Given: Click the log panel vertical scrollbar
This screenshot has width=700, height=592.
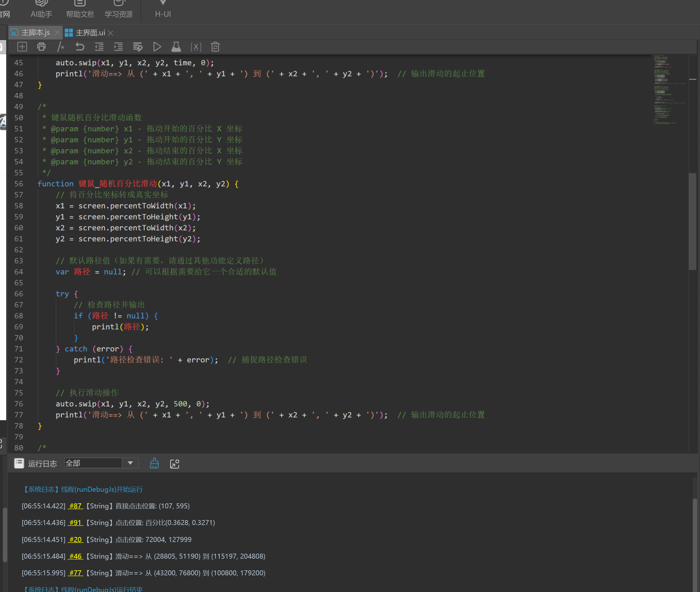Looking at the screenshot, I should (x=695, y=545).
